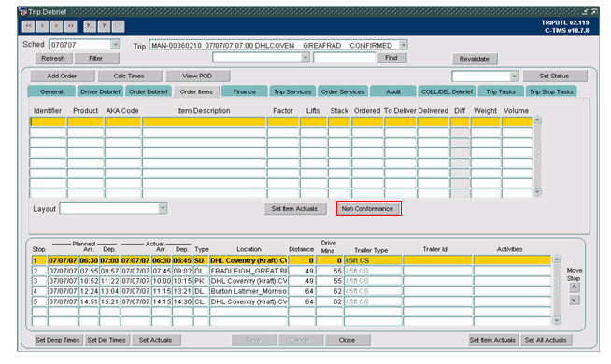Switch to the Driver Debrief tab

(101, 91)
